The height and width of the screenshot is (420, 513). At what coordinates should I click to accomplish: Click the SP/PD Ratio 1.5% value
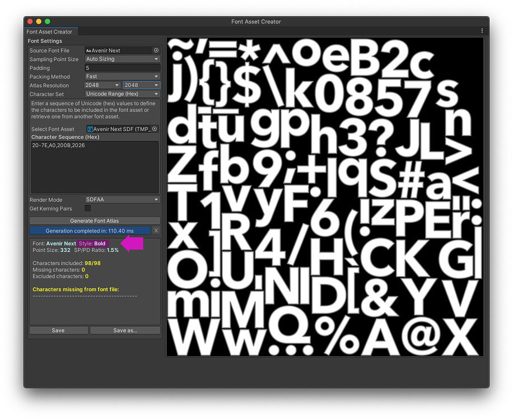tap(113, 250)
